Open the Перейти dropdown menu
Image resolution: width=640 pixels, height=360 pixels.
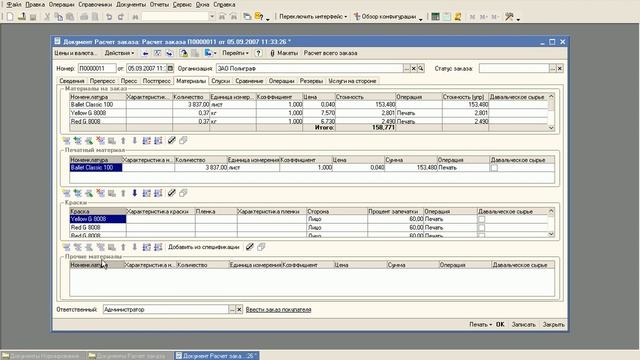(235, 53)
